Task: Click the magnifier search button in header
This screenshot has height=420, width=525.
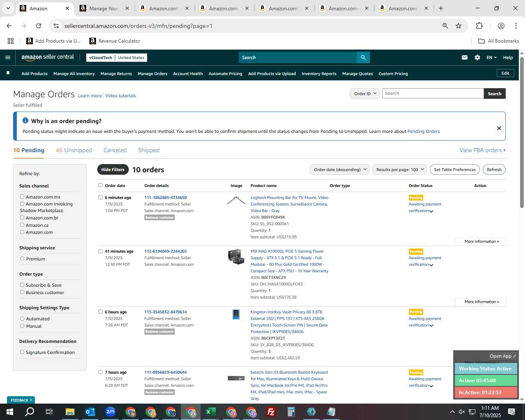Action: (363, 57)
